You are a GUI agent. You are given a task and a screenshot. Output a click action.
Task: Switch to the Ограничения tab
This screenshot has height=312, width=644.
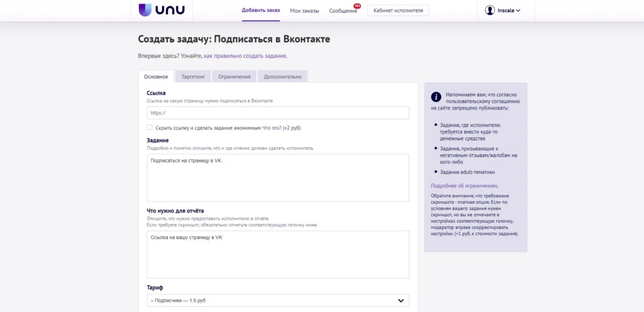[234, 77]
